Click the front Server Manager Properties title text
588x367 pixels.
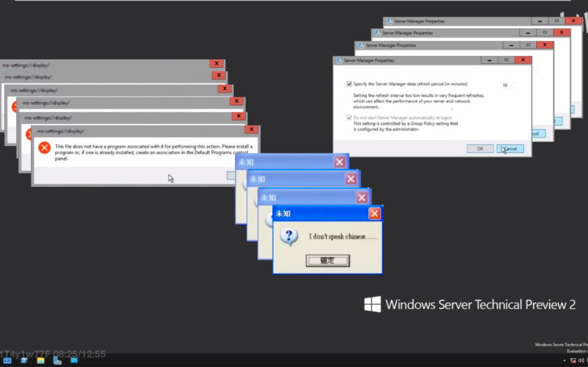[x=369, y=60]
